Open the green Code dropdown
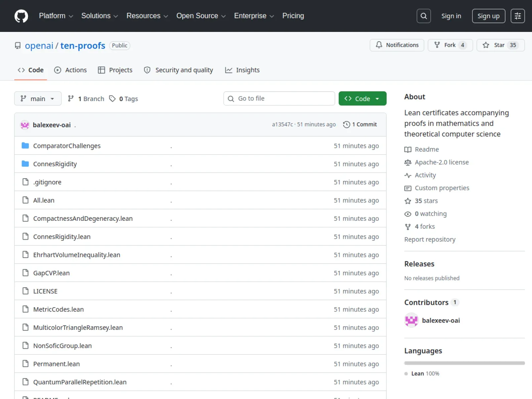532x399 pixels. click(x=362, y=98)
